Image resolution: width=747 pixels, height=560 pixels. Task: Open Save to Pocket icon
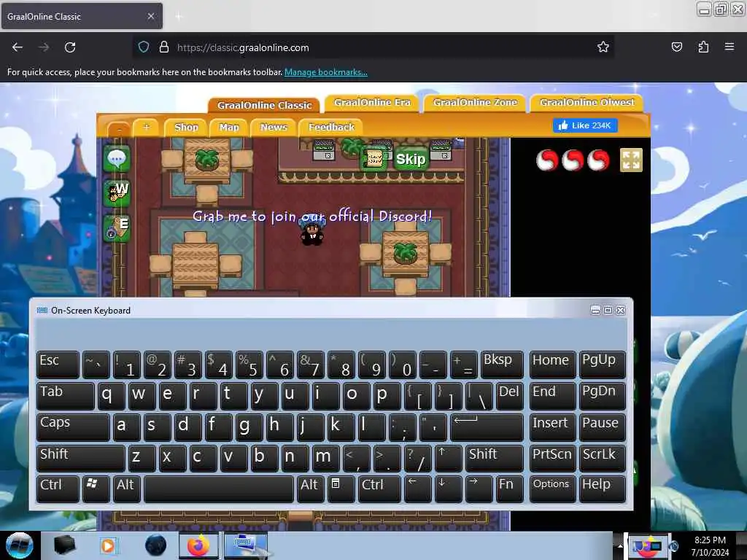676,47
